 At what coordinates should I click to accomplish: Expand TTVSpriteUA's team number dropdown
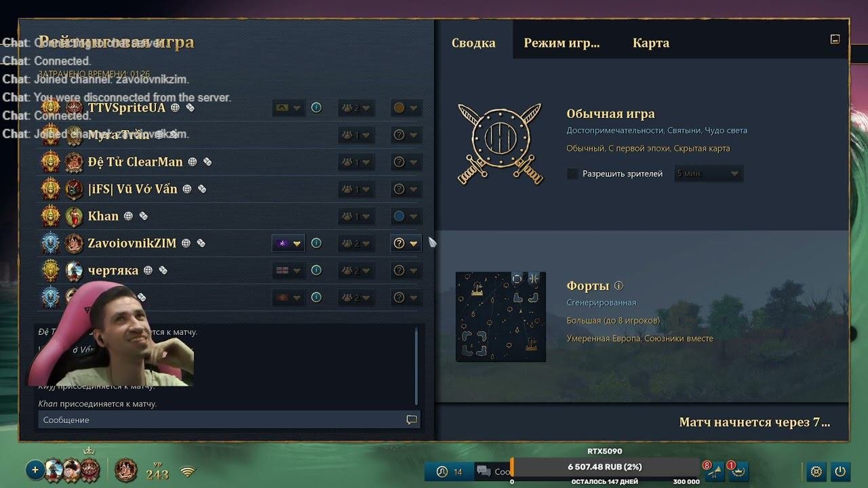coord(356,108)
